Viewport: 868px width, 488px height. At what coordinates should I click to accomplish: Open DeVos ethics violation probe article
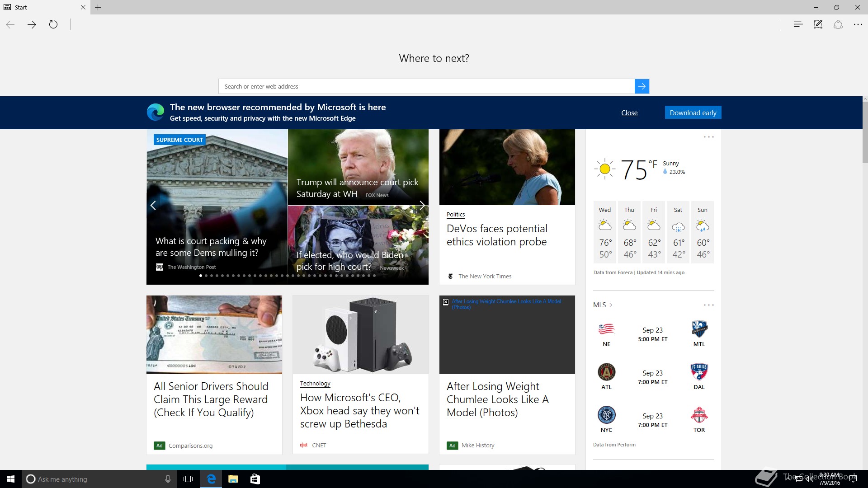click(x=497, y=235)
